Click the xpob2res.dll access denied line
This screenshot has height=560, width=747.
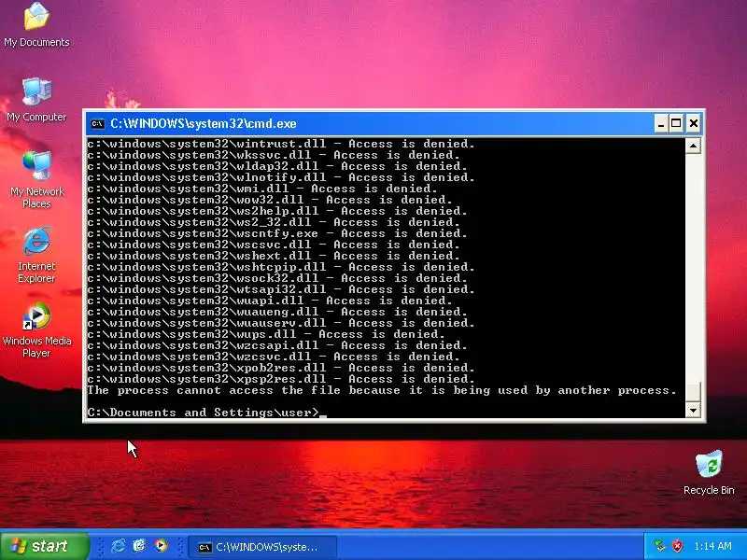pyautogui.click(x=281, y=368)
